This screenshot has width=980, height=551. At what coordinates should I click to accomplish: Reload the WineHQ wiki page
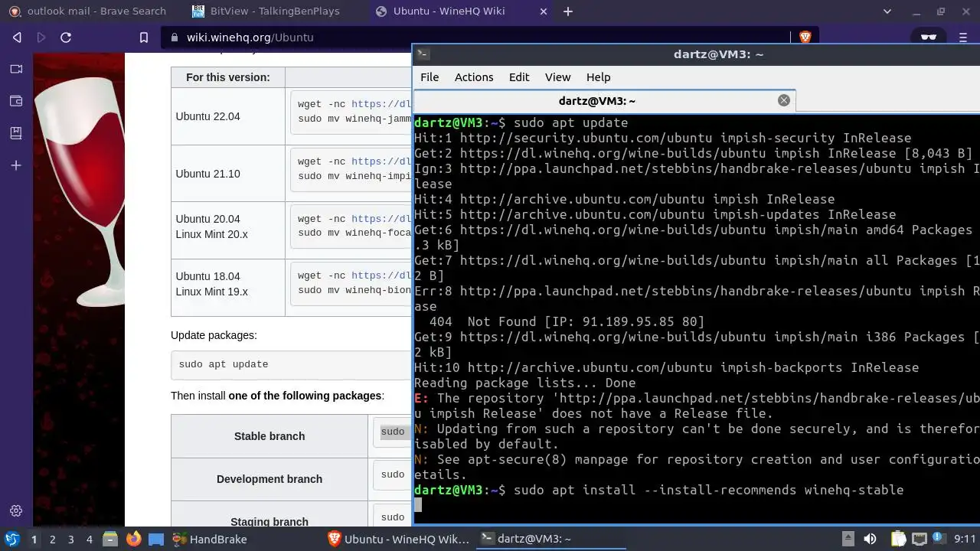(66, 37)
